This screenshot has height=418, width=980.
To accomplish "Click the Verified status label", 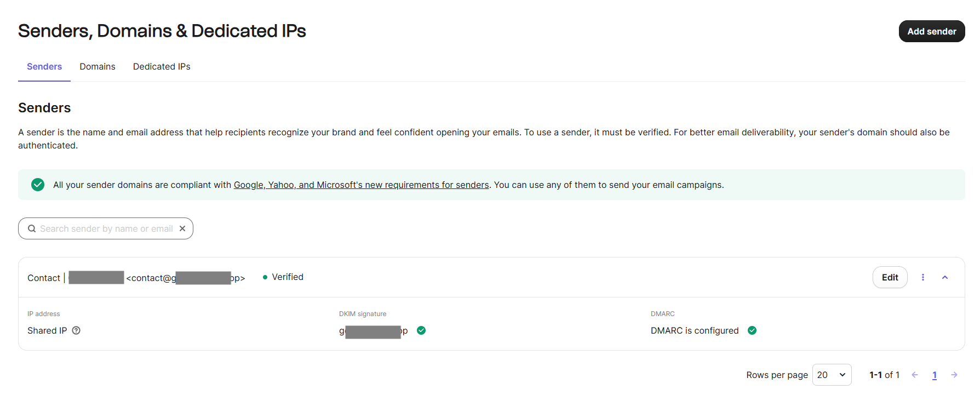I will [x=287, y=277].
